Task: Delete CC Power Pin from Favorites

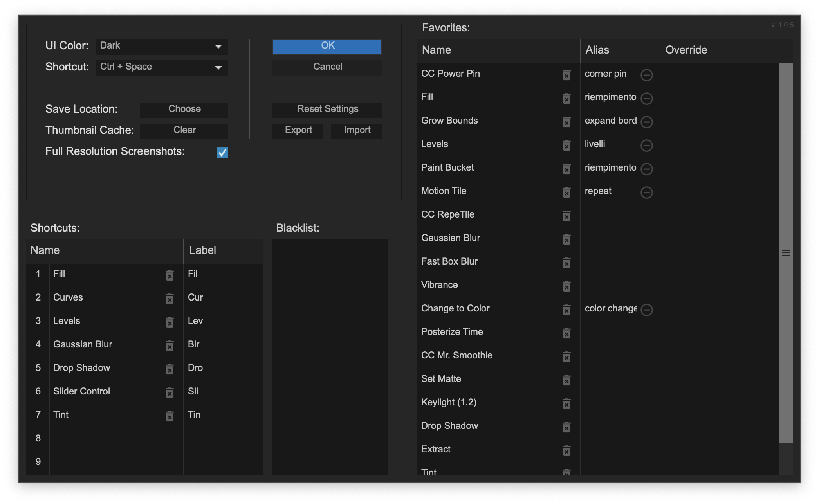Action: [x=566, y=75]
